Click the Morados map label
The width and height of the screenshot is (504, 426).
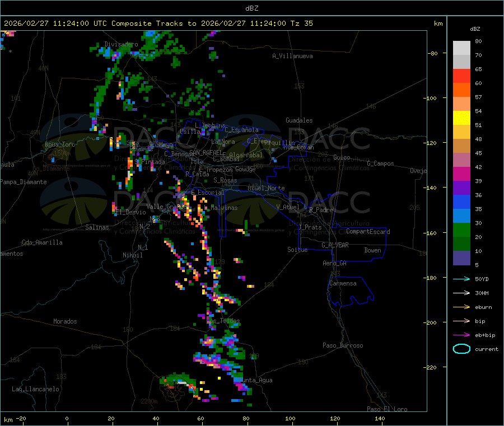(65, 321)
